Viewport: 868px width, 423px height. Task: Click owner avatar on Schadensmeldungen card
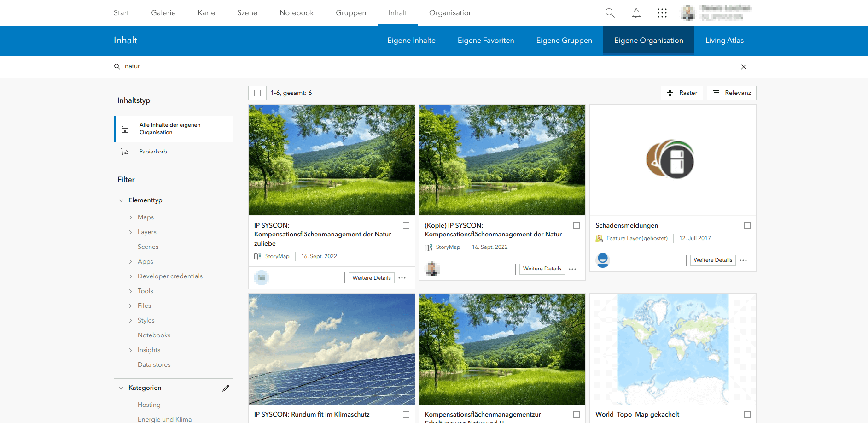[603, 260]
